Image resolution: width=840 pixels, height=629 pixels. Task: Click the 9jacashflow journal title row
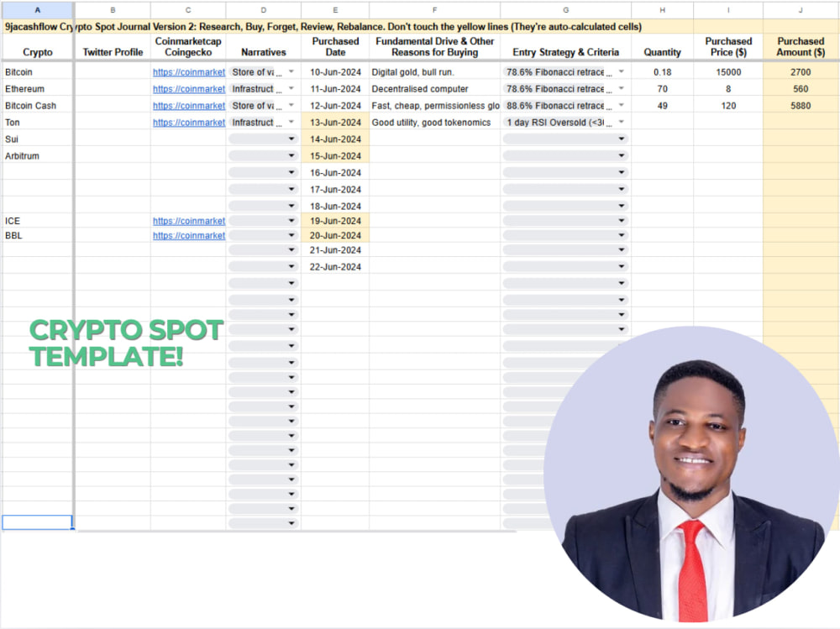421,26
